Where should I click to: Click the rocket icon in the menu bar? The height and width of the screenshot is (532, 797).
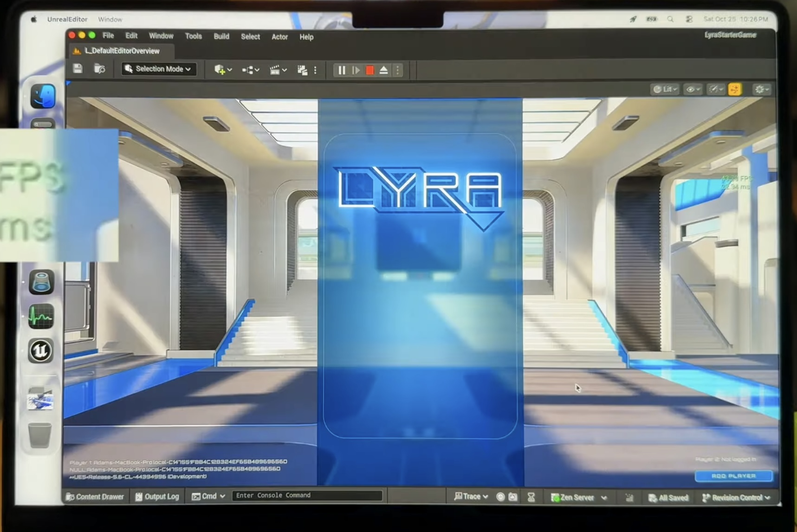[633, 19]
